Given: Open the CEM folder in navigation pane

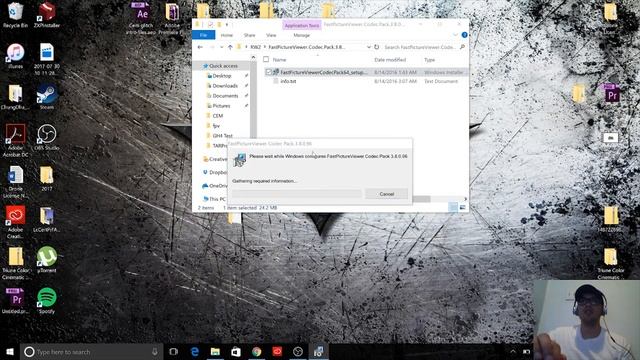Looking at the screenshot, I should pos(218,116).
